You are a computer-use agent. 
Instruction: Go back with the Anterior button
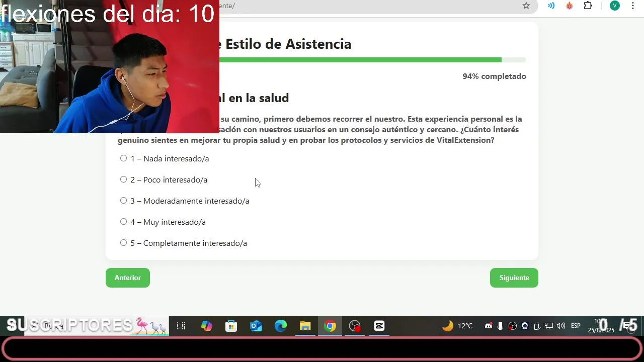point(128,278)
